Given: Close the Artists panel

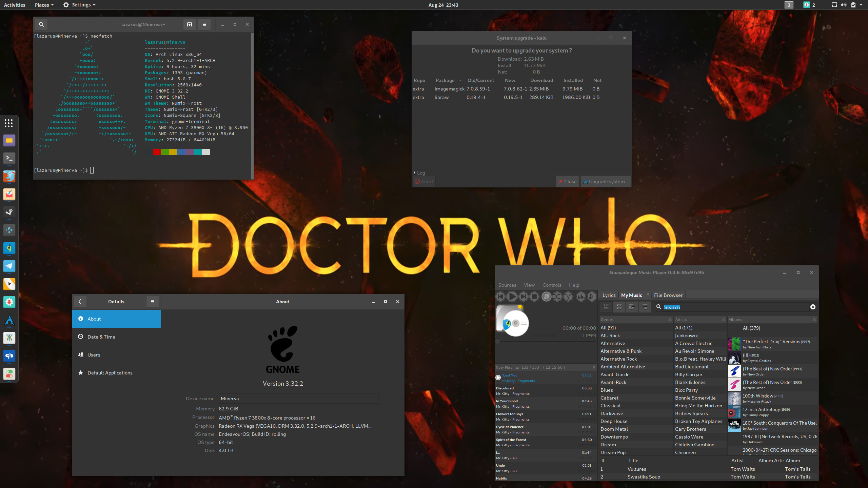Looking at the screenshot, I should [723, 320].
